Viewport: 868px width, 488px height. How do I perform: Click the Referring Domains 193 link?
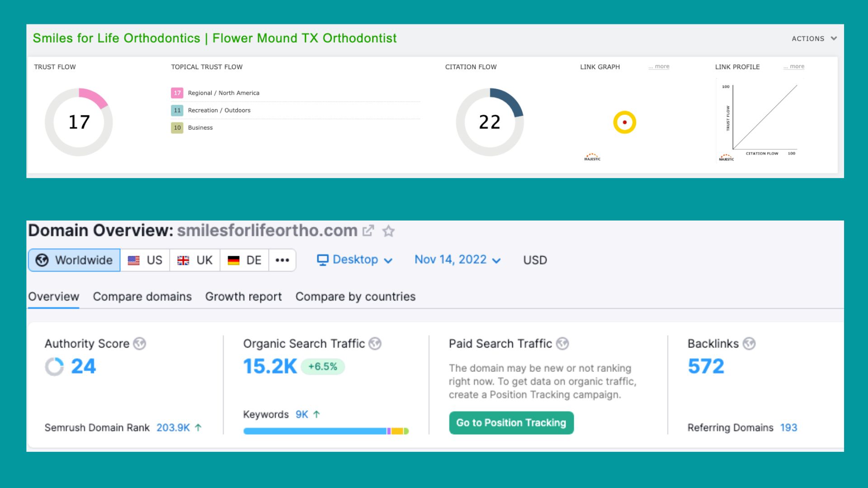[788, 427]
